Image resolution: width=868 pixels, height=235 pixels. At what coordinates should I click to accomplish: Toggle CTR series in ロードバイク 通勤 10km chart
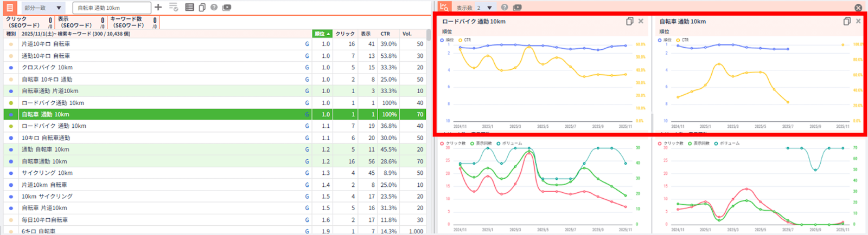464,40
